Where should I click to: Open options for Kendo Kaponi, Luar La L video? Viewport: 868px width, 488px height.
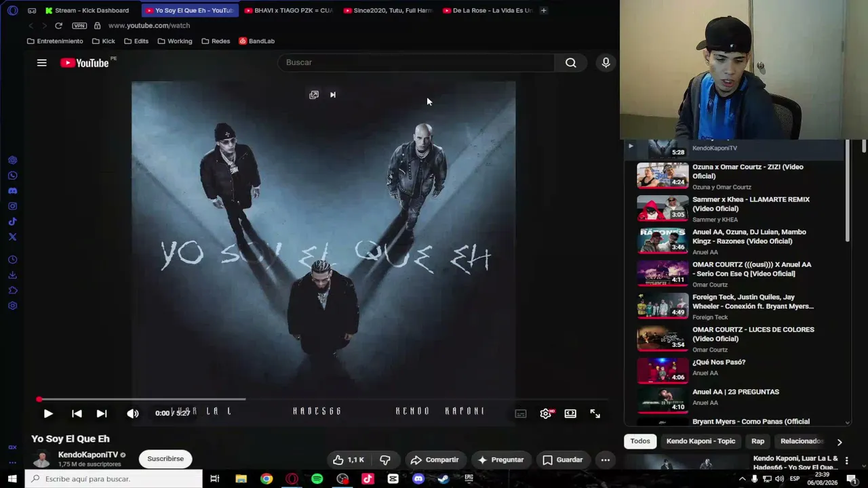(846, 461)
